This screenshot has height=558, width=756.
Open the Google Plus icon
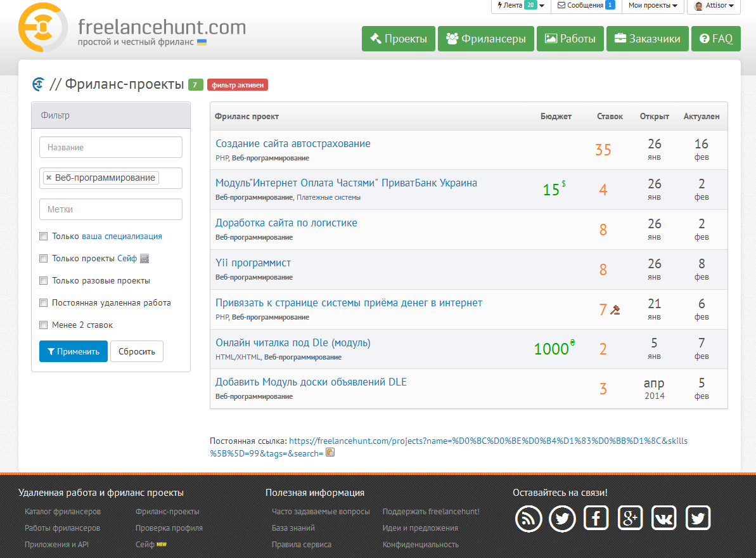630,518
